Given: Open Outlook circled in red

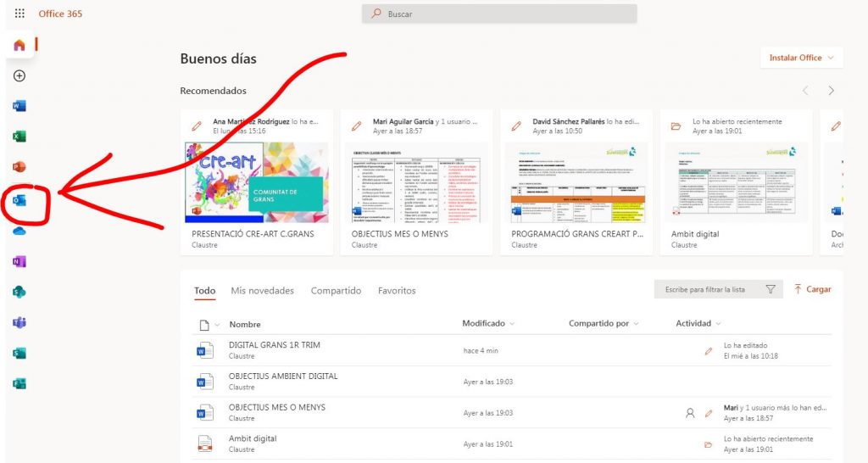Looking at the screenshot, I should point(19,200).
